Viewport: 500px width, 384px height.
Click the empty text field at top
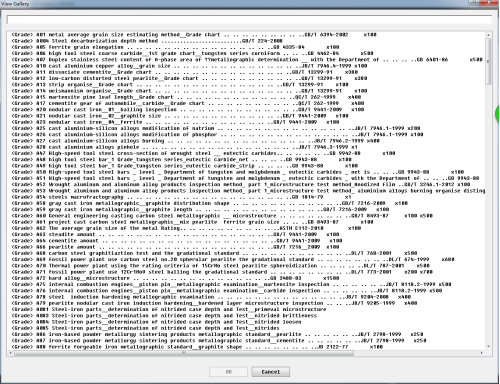point(249,20)
